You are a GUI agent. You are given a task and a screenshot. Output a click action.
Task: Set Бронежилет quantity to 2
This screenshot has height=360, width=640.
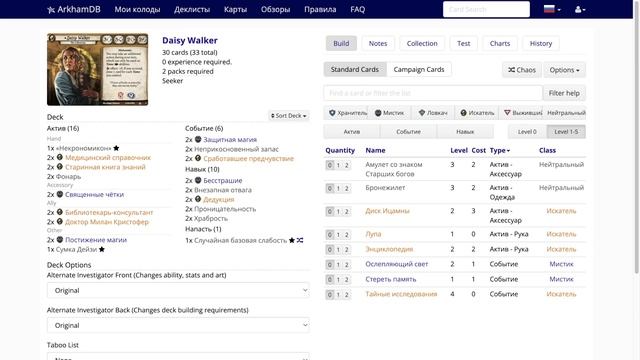(347, 189)
